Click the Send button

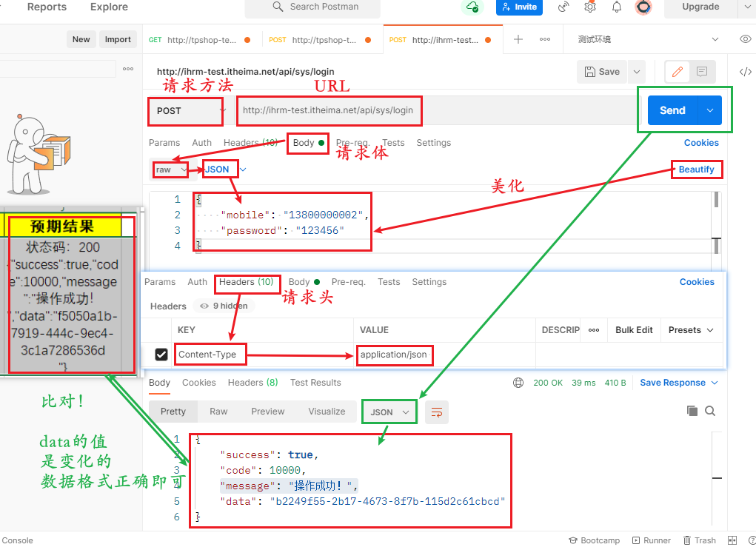tap(671, 109)
